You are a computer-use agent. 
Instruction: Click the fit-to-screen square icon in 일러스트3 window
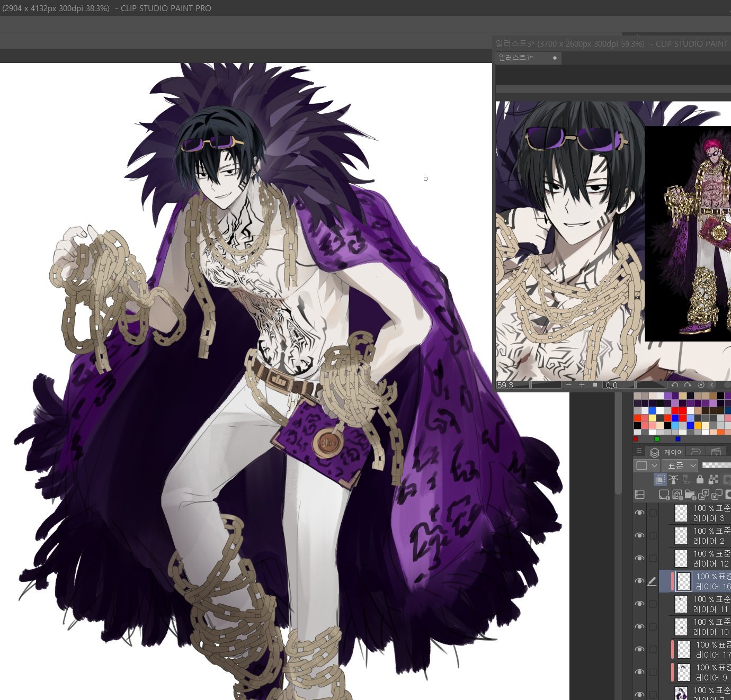point(595,385)
